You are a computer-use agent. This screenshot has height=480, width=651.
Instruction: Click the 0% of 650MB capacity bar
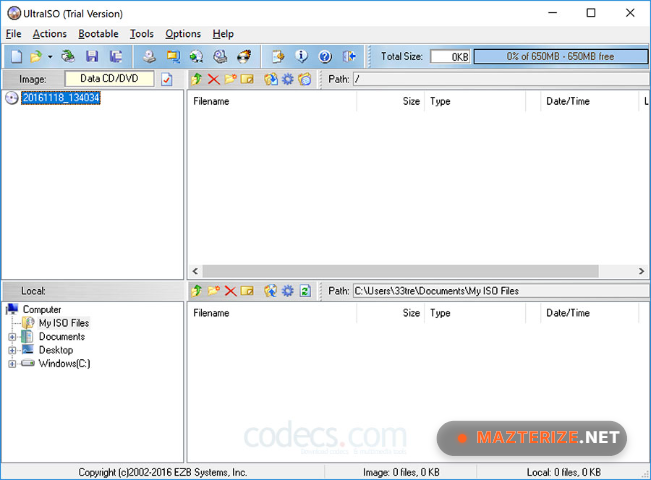click(x=560, y=56)
